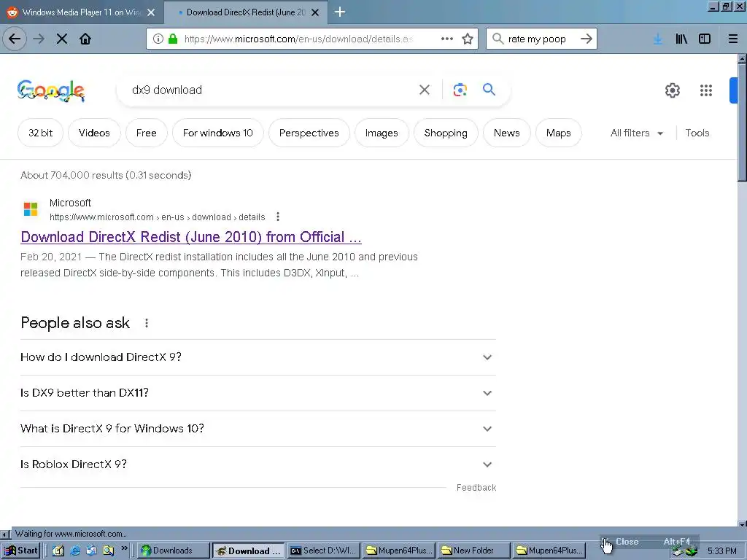The image size is (747, 560).
Task: Submit the 'rate my poop' search arrow
Action: tap(587, 39)
